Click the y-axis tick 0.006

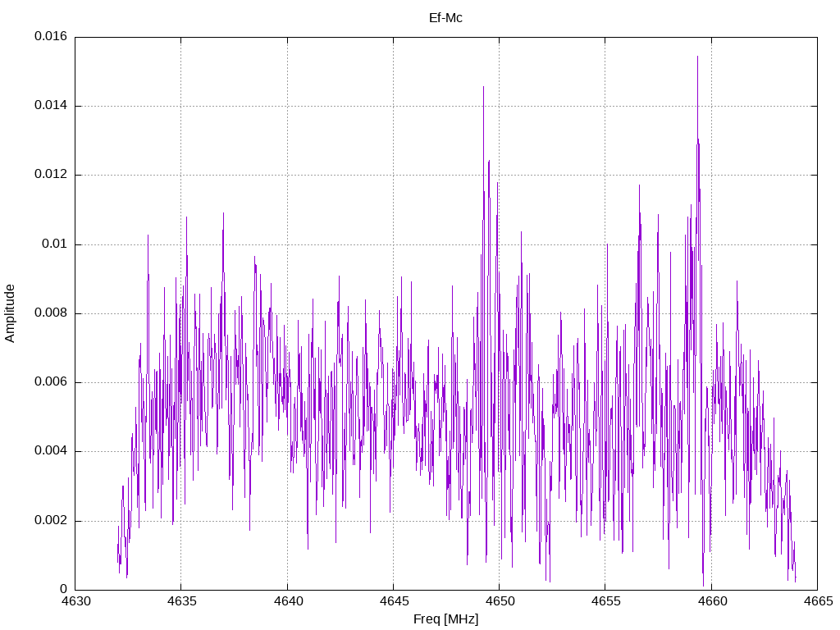pos(51,382)
